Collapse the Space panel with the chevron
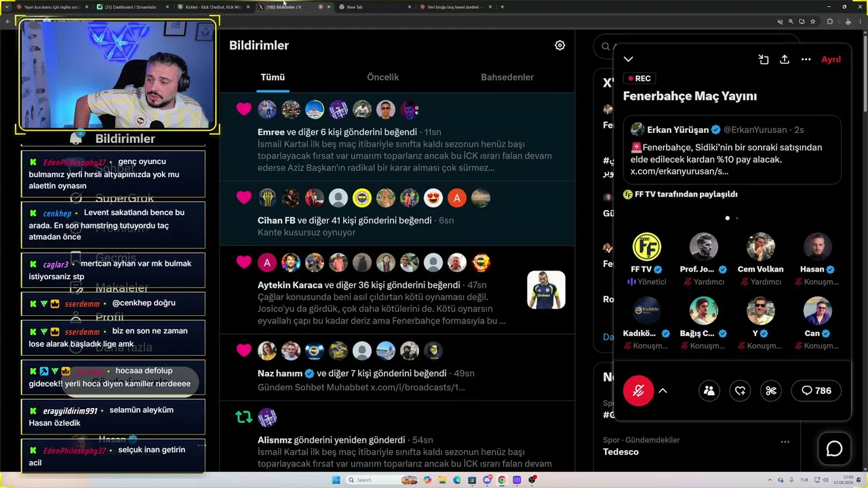 point(629,60)
